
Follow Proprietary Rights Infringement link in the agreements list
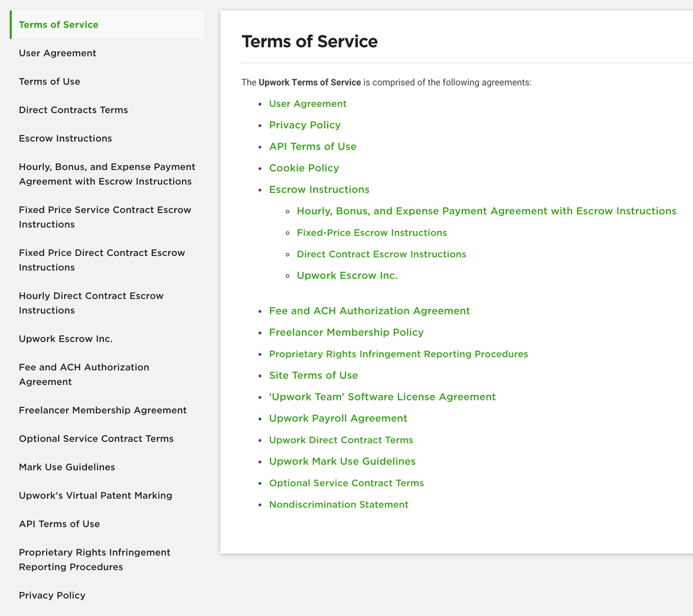398,354
